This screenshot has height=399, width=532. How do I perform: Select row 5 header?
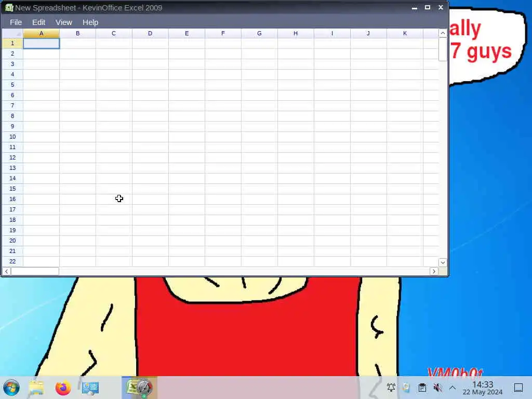(x=12, y=85)
